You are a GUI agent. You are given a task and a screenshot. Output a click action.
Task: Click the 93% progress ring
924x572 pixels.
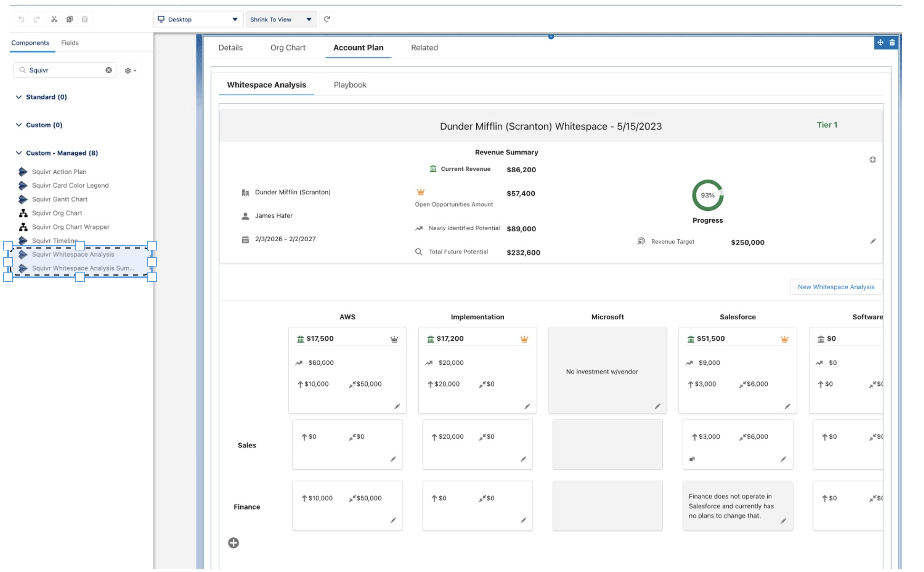[707, 195]
